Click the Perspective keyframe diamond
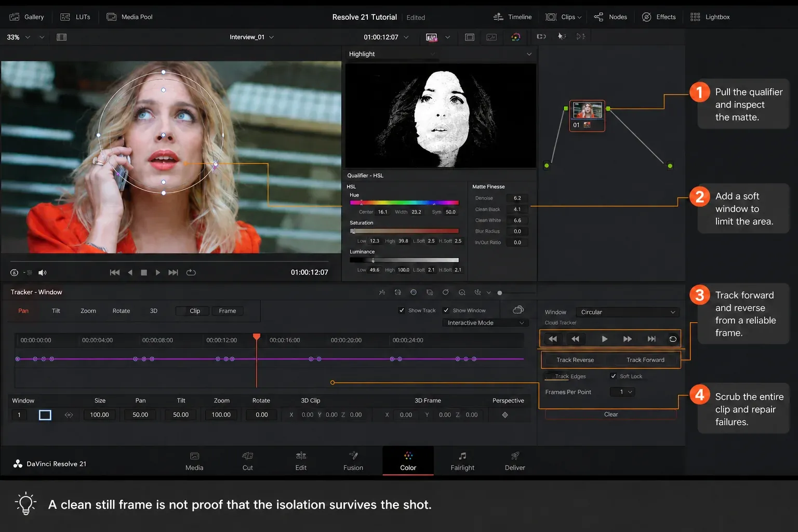The image size is (798, 532). (x=505, y=415)
